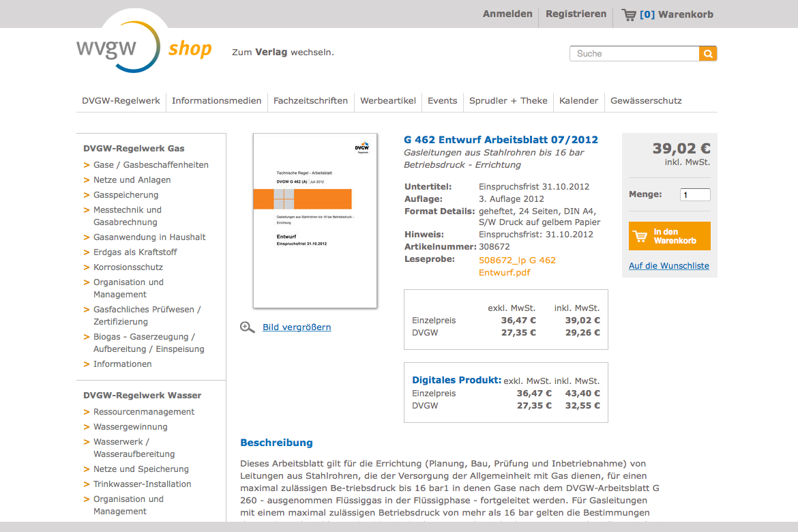
Task: Select Erdgas als Kraftstoff category
Action: click(x=135, y=252)
